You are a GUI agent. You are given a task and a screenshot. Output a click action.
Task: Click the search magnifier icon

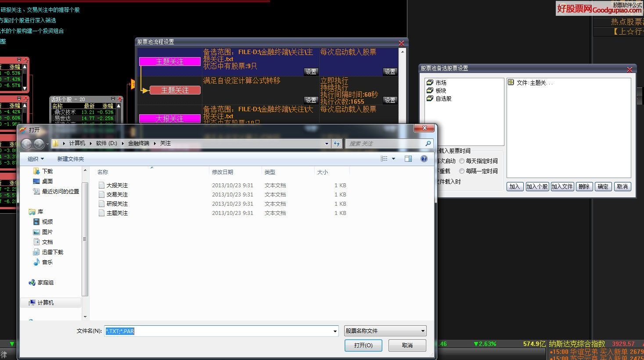point(428,144)
